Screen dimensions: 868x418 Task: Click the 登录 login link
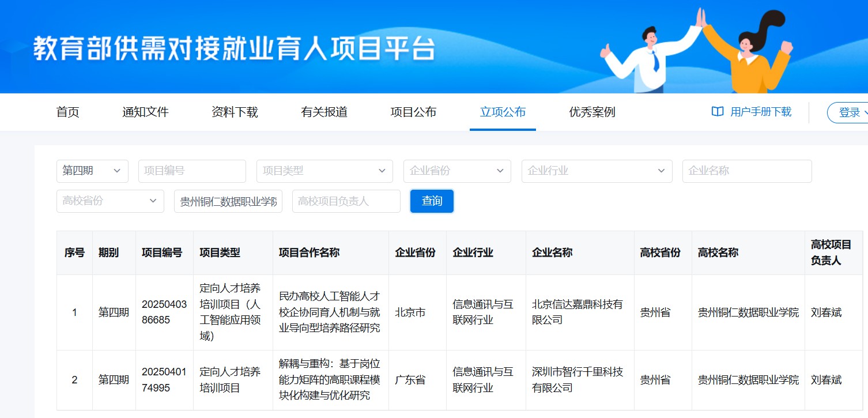click(x=849, y=112)
